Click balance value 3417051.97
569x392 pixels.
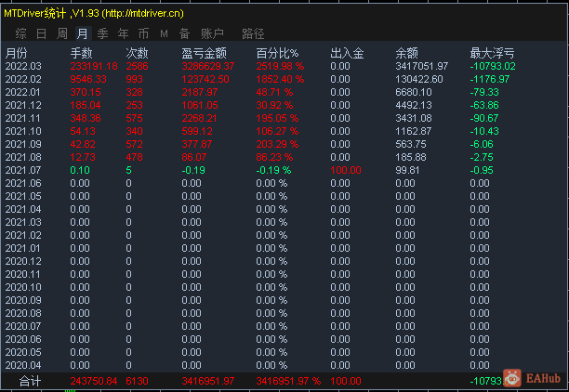click(422, 66)
